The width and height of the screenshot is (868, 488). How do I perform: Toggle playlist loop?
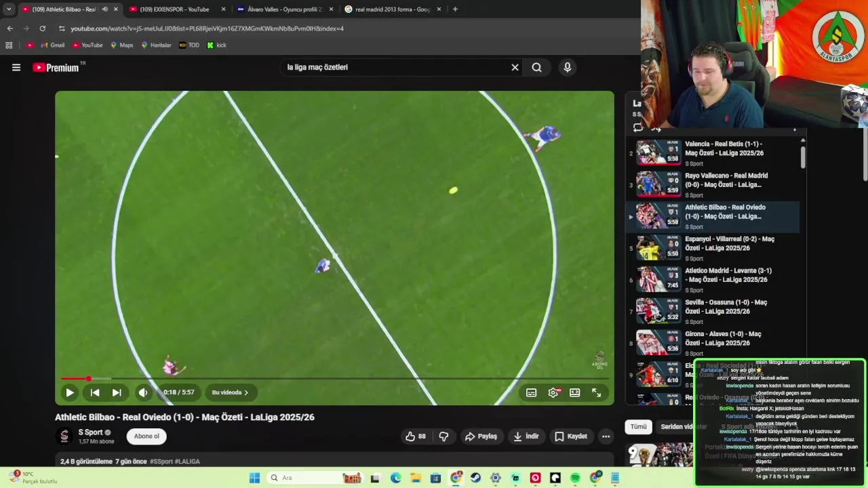[x=638, y=127]
